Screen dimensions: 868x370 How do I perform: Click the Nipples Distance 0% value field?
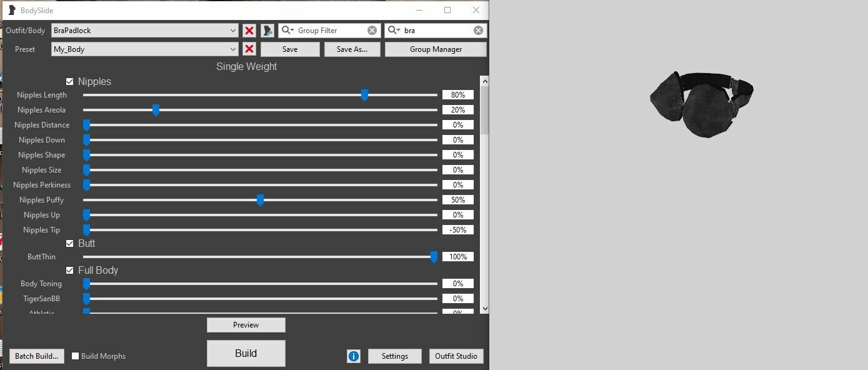(458, 125)
